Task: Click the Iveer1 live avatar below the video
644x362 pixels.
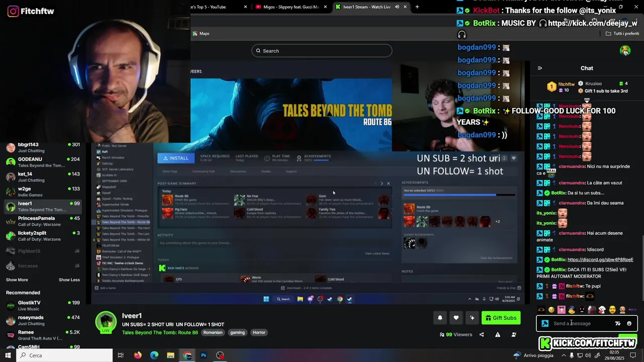Action: click(x=106, y=322)
